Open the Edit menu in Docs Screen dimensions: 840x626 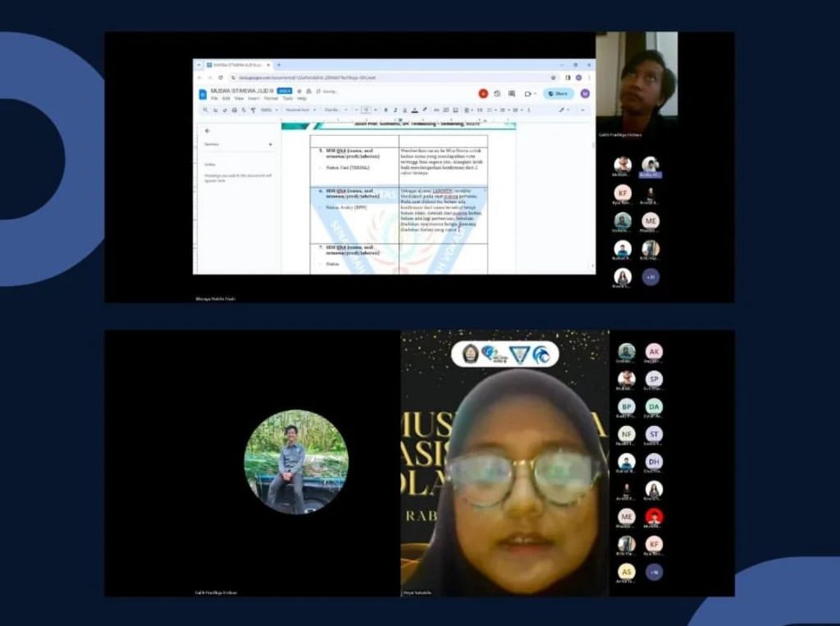click(226, 98)
